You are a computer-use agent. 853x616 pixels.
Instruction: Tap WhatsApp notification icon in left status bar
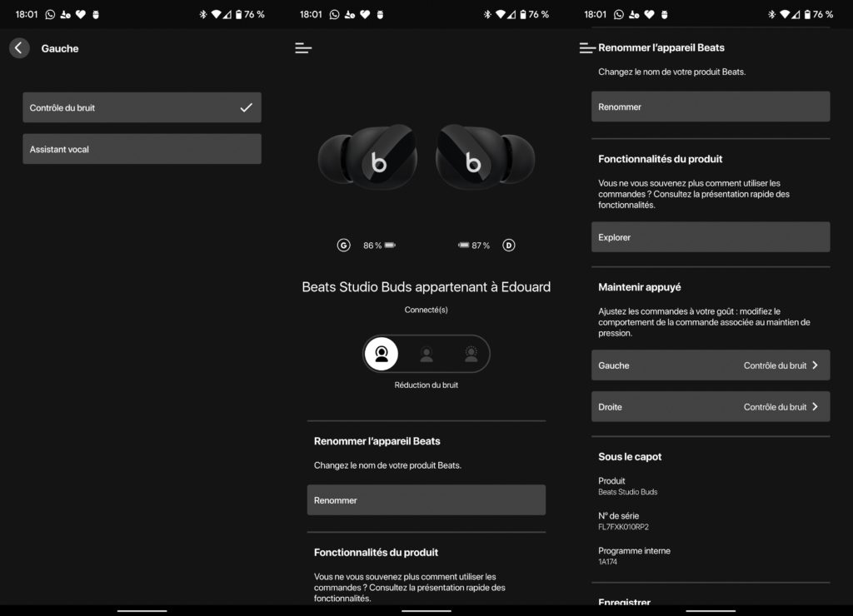(x=50, y=14)
